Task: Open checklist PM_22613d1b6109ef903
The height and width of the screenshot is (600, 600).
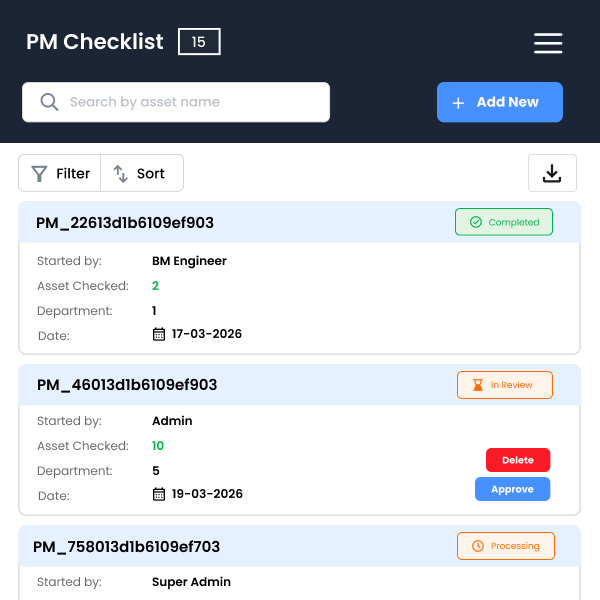Action: (125, 223)
